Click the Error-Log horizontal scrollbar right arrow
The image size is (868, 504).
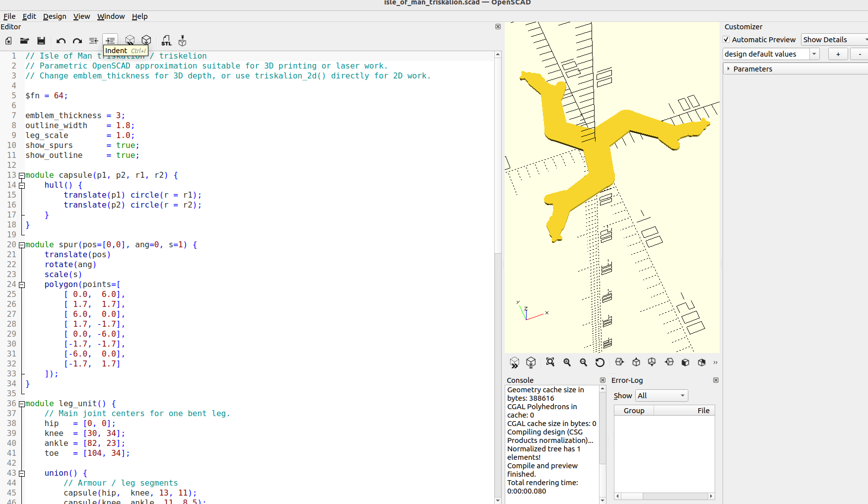pyautogui.click(x=711, y=496)
